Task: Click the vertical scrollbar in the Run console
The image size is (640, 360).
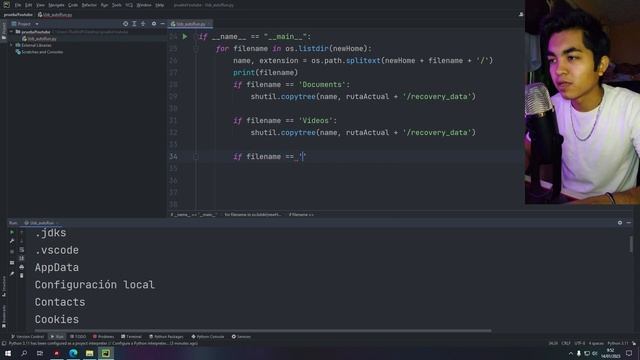Action: [631, 244]
